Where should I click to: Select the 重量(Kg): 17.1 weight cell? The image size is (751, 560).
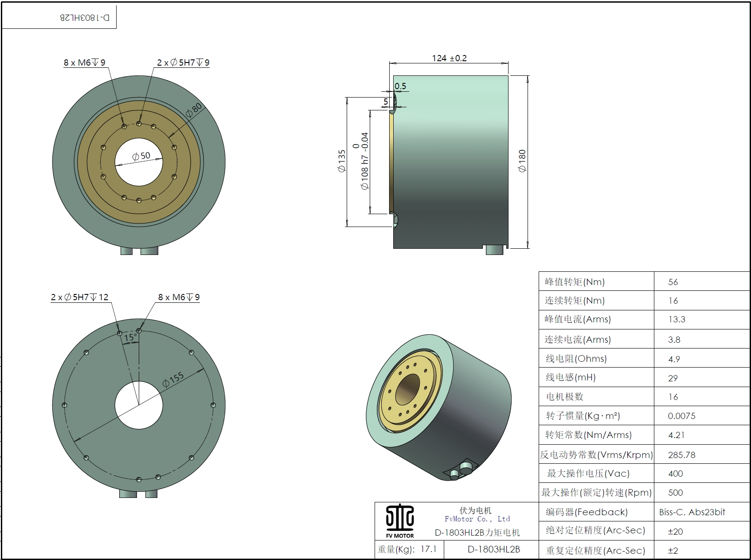(x=409, y=549)
